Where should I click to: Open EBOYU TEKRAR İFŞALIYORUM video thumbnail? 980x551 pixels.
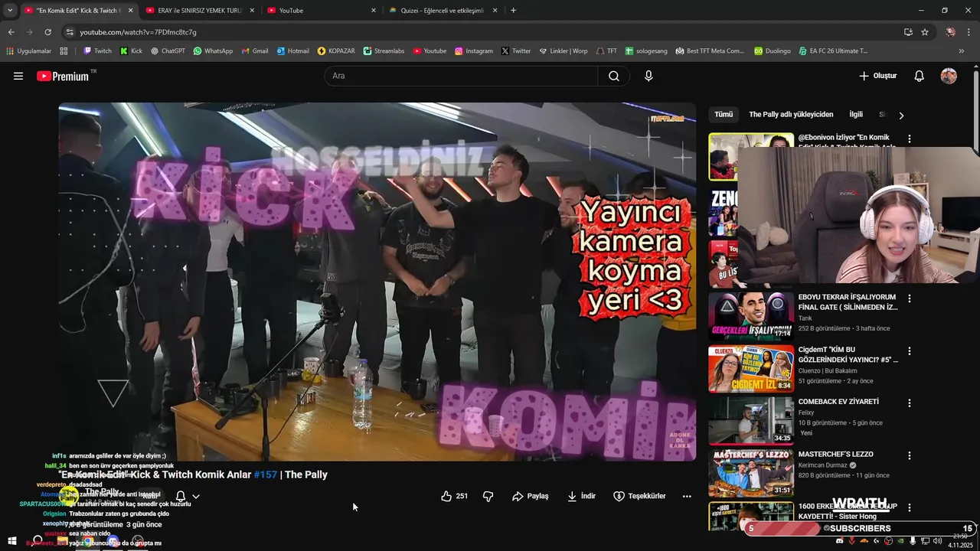751,316
